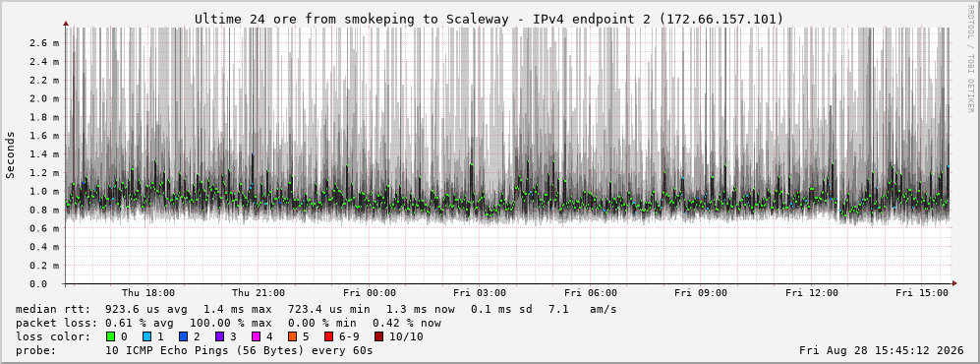The image size is (980, 364).
Task: Click the Fri 09:00 time axis label
Action: pos(701,293)
